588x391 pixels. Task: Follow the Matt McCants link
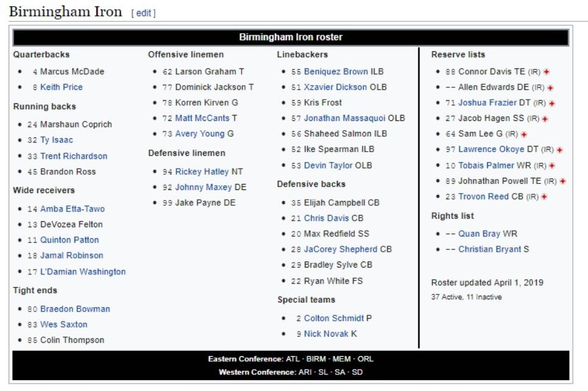pos(202,118)
